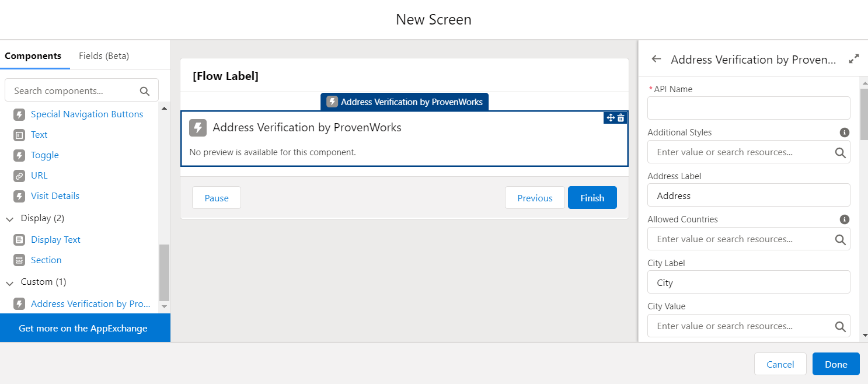Image resolution: width=868 pixels, height=384 pixels.
Task: Click the Visit Details lightning icon
Action: (x=19, y=196)
